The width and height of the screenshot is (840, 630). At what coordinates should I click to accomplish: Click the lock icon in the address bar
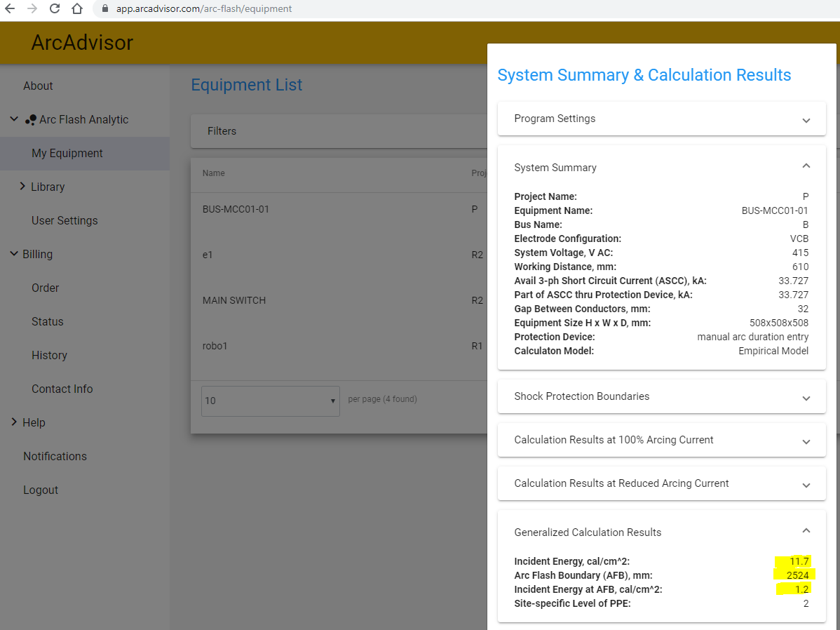[x=105, y=8]
